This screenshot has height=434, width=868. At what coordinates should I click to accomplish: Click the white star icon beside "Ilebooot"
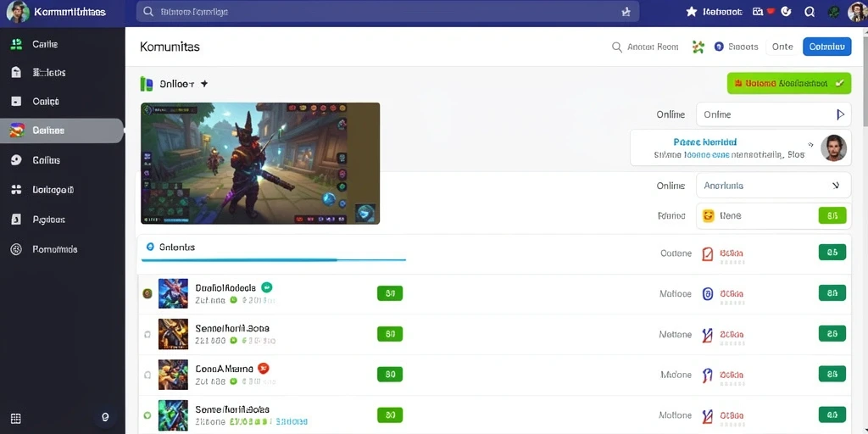[x=692, y=12]
